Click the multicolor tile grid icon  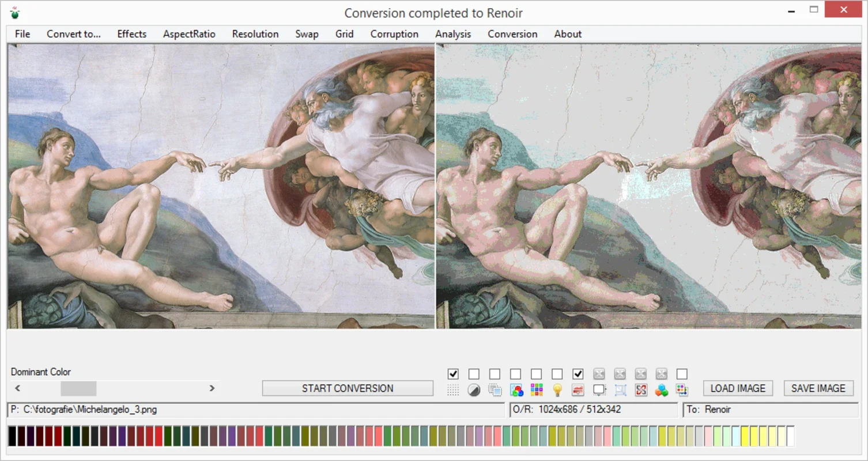tap(537, 390)
